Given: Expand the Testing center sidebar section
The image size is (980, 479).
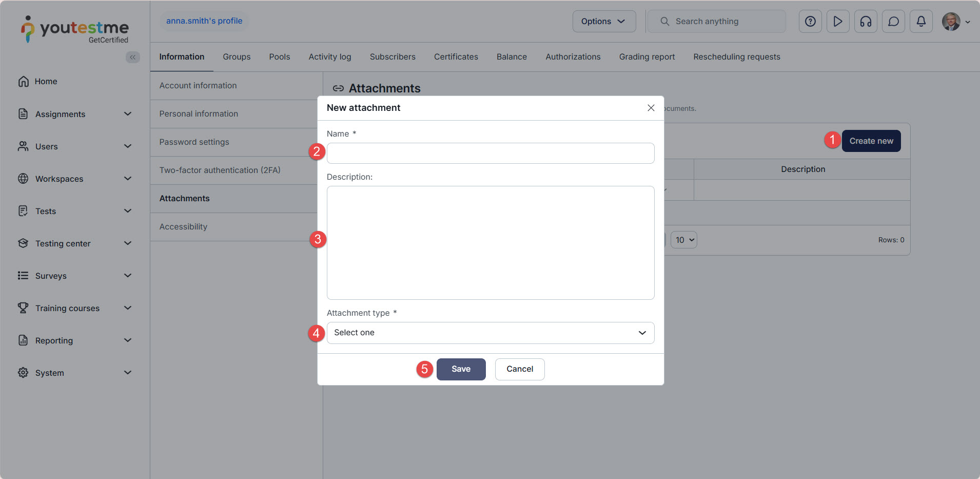Looking at the screenshot, I should [128, 243].
